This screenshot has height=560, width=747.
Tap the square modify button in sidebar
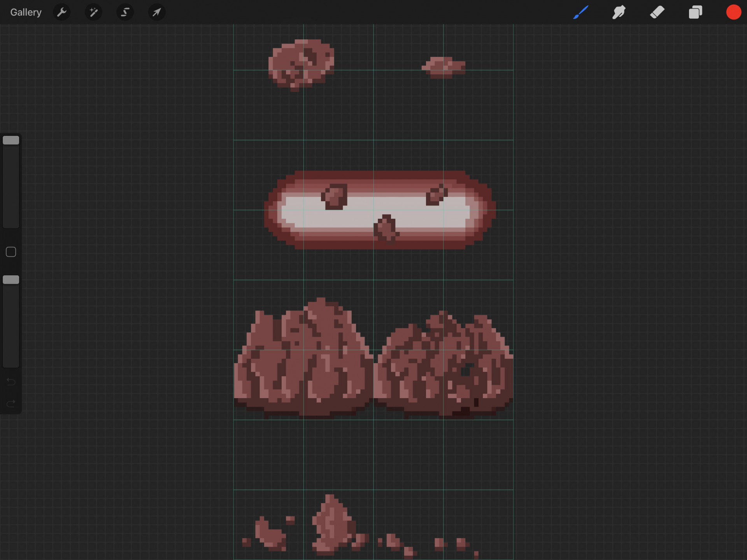tap(11, 252)
